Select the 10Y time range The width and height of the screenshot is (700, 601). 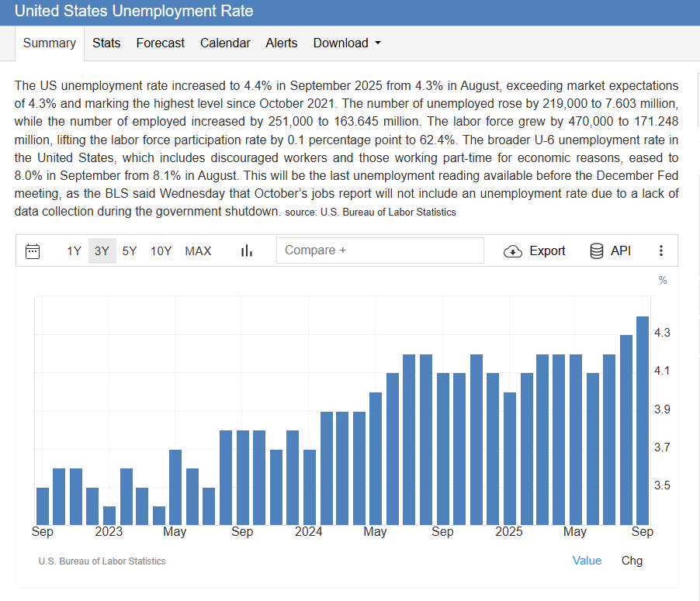coord(161,251)
